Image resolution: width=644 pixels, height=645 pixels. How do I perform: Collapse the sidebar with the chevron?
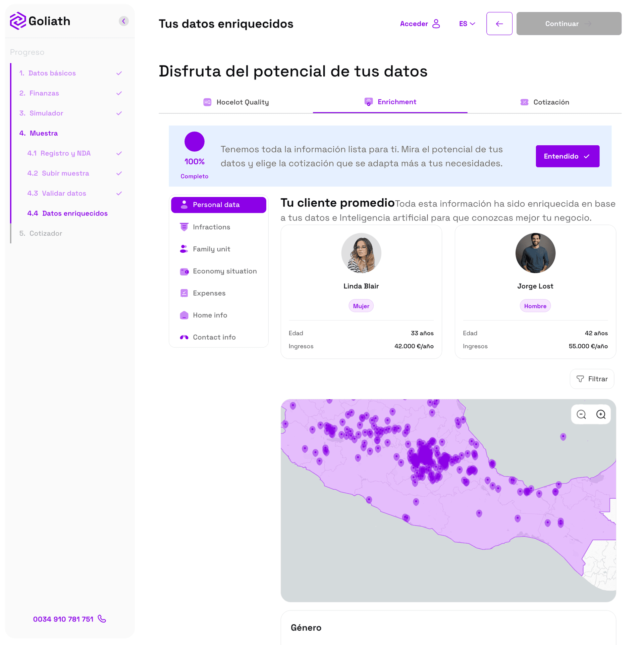click(123, 21)
